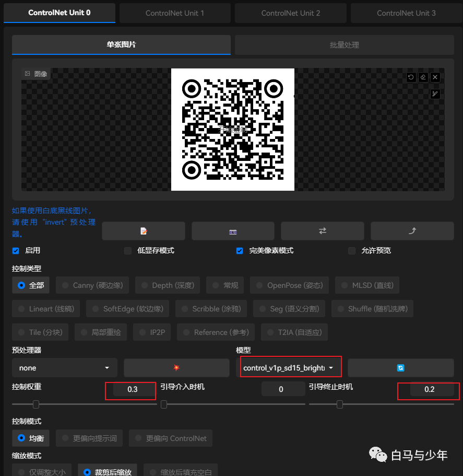
Task: Select the SoftEdge (软边缘) control type
Action: click(x=128, y=309)
